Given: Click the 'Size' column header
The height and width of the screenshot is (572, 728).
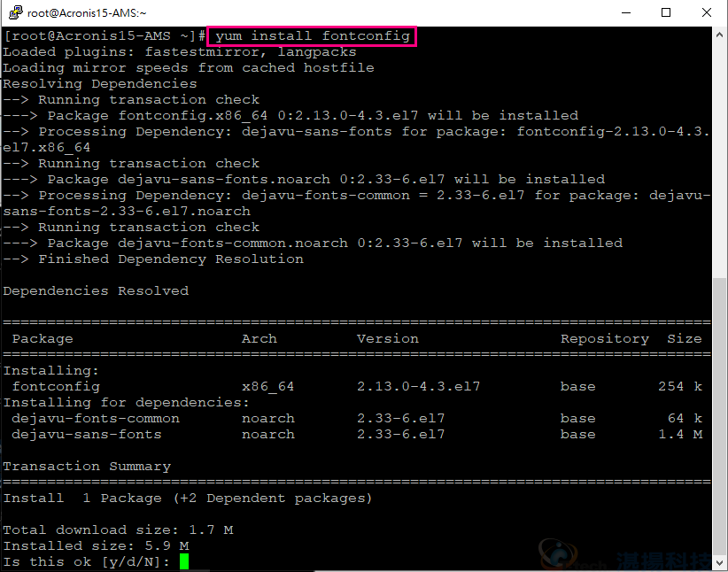Looking at the screenshot, I should point(685,338).
